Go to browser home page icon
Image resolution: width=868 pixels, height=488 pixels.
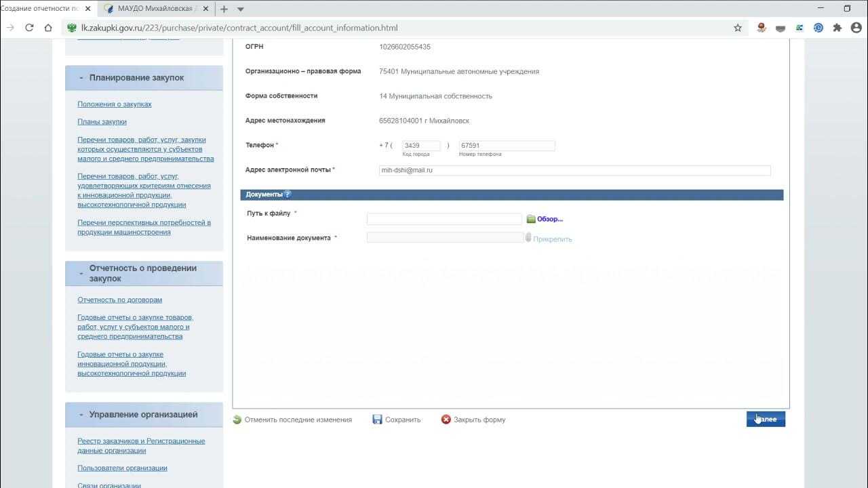tap(48, 28)
